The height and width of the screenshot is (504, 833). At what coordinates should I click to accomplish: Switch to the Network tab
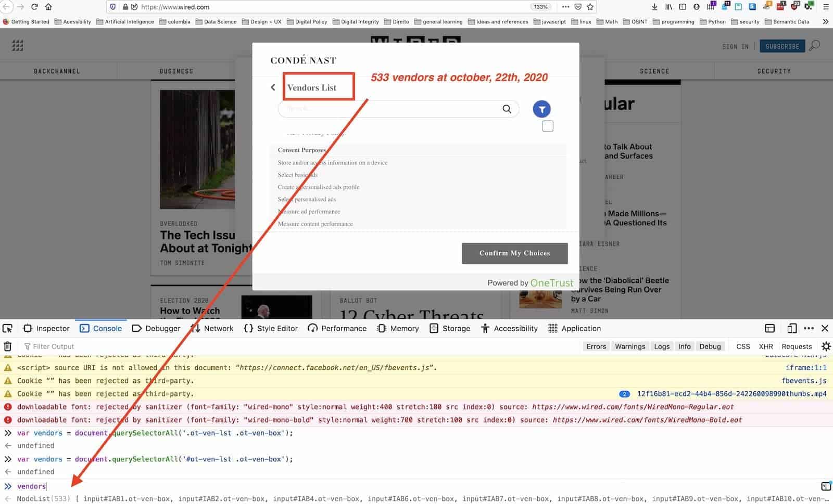tap(212, 328)
